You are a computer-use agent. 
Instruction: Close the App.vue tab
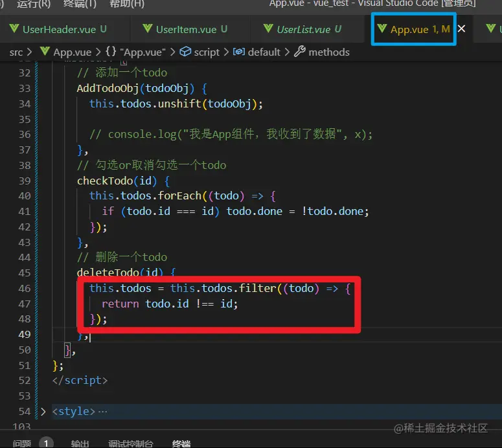click(x=461, y=29)
